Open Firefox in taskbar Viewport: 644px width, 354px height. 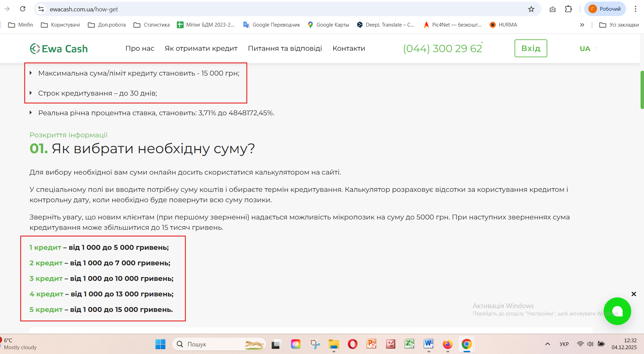[x=448, y=344]
